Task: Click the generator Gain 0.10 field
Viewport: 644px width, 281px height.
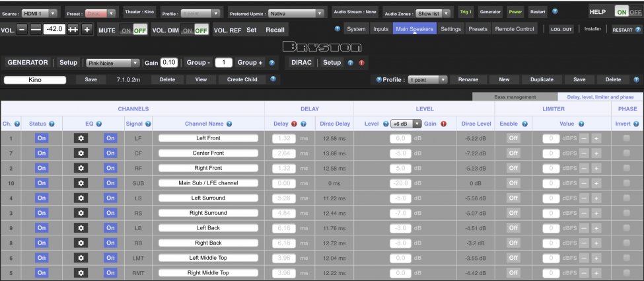Action: pos(169,63)
